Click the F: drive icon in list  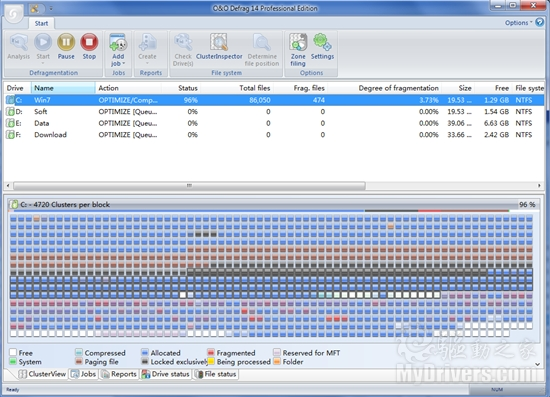(11, 135)
